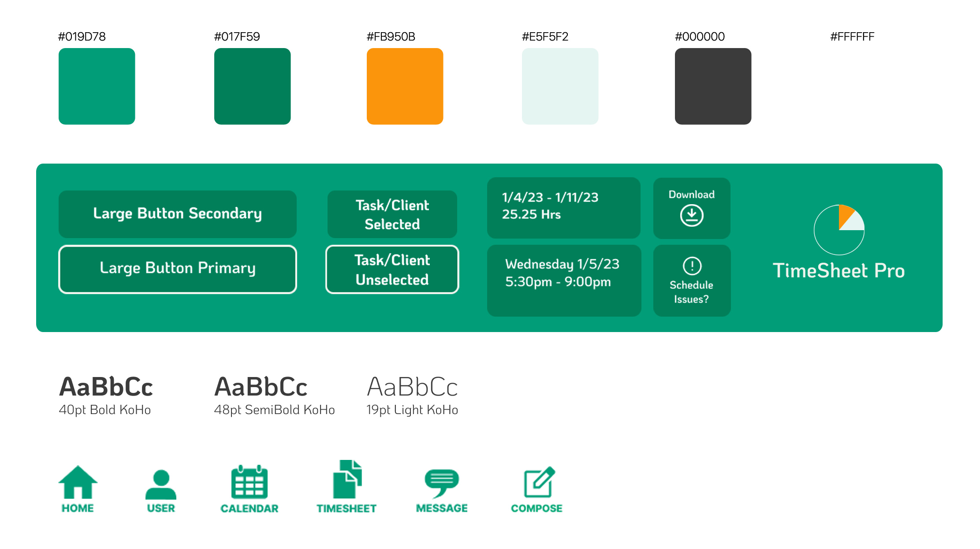Click the exclamation alert circle icon
This screenshot has width=980, height=549.
coord(692,265)
